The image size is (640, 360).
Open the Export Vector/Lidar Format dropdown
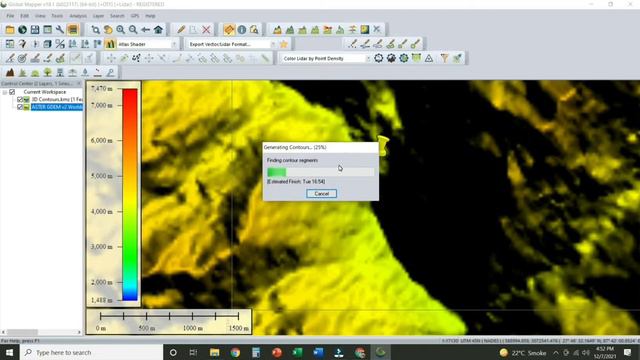click(x=231, y=44)
